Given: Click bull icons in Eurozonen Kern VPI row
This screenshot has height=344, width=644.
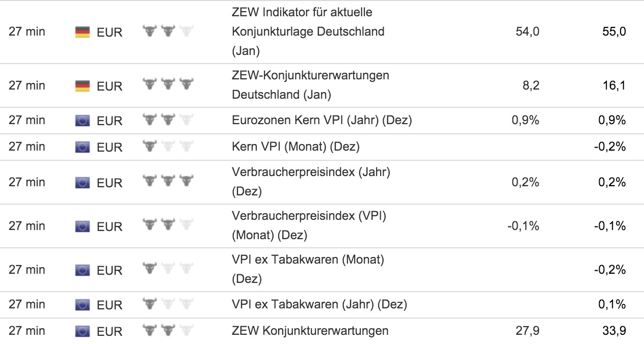Looking at the screenshot, I should pyautogui.click(x=168, y=120).
